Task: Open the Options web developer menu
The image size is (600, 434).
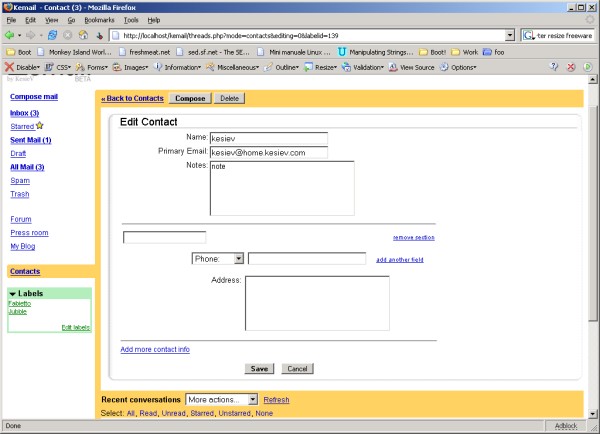Action: pyautogui.click(x=458, y=67)
